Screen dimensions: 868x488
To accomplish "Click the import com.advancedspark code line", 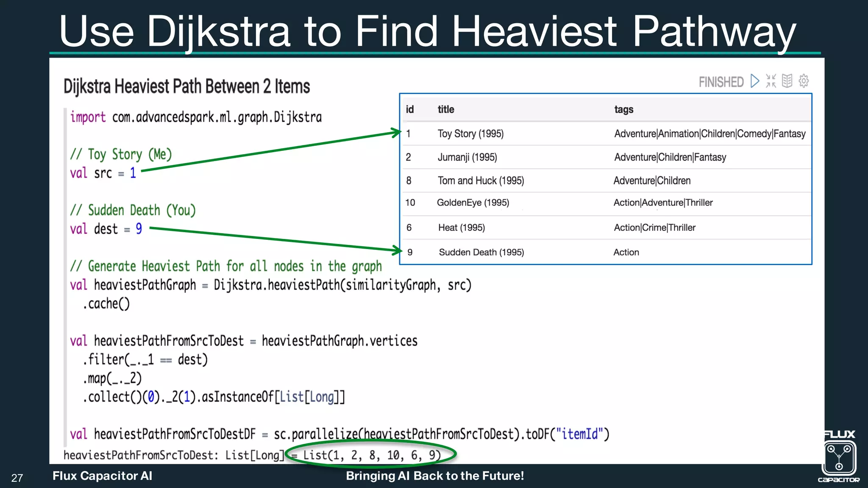I will pos(196,117).
